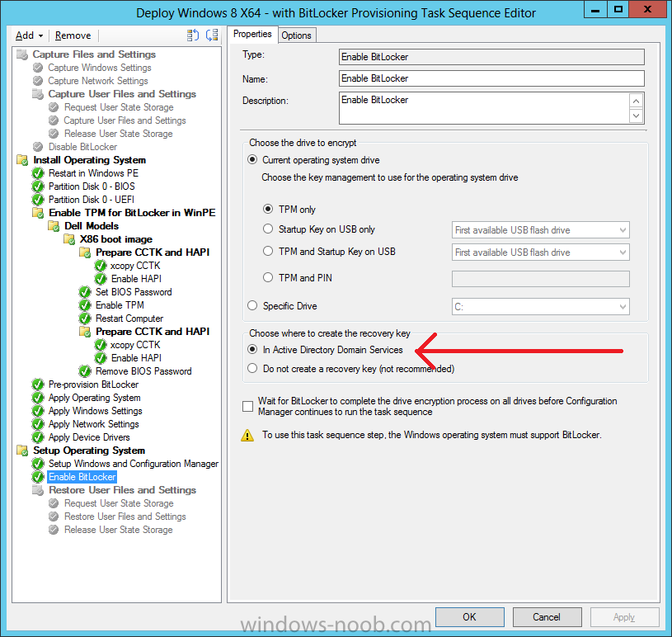Click green check icon for selected Enable BitLocker step
The image size is (672, 637).
pyautogui.click(x=38, y=477)
